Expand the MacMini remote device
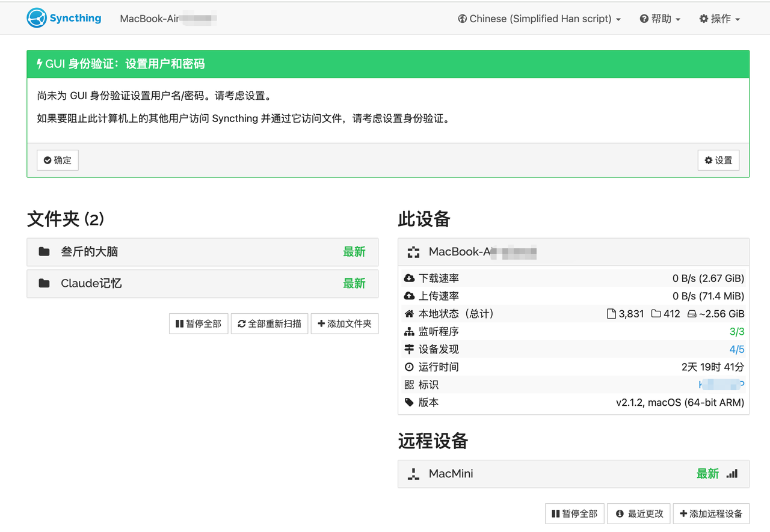This screenshot has width=770, height=532. 573,474
